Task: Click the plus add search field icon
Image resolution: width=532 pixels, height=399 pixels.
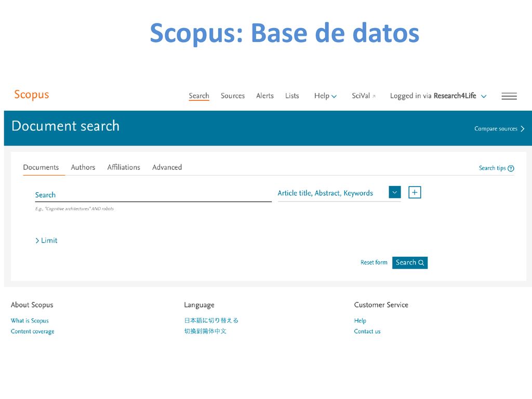Action: point(414,192)
